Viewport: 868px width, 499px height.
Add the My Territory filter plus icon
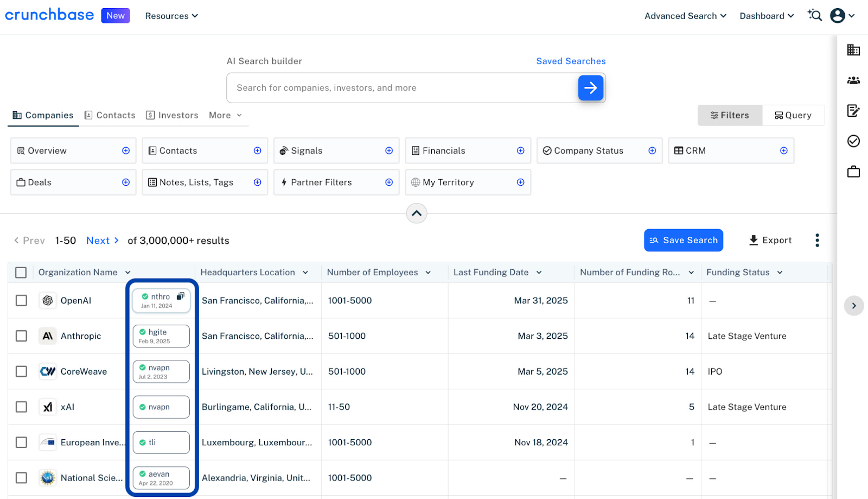[x=521, y=182]
